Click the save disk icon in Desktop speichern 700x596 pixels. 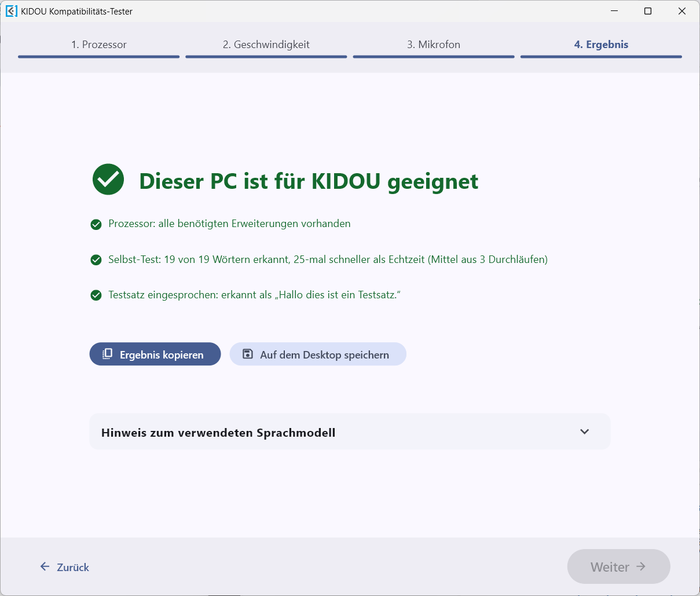click(247, 354)
